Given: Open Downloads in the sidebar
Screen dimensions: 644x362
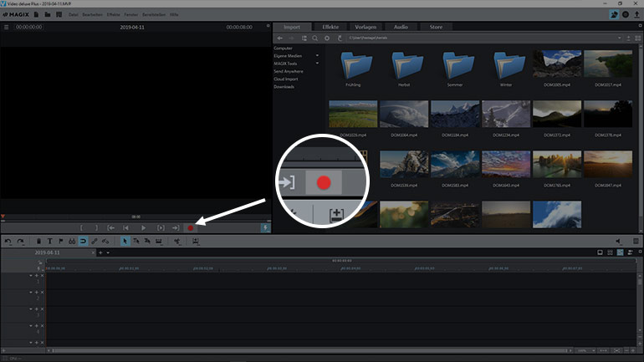Looking at the screenshot, I should pos(284,87).
